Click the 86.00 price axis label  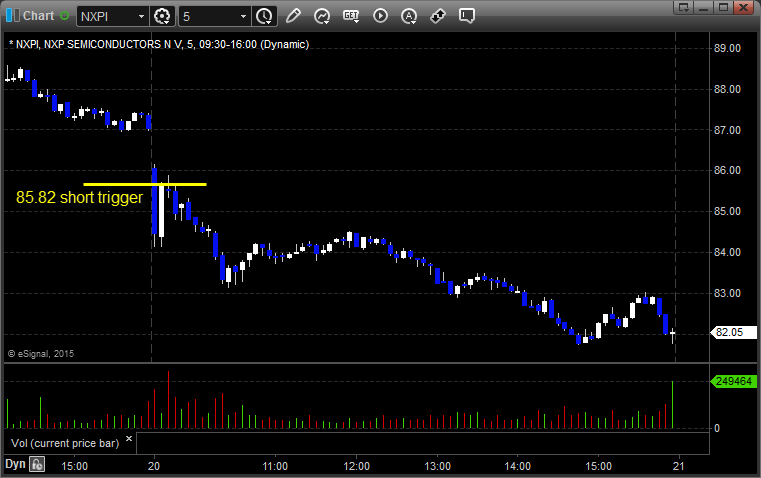pyautogui.click(x=728, y=170)
